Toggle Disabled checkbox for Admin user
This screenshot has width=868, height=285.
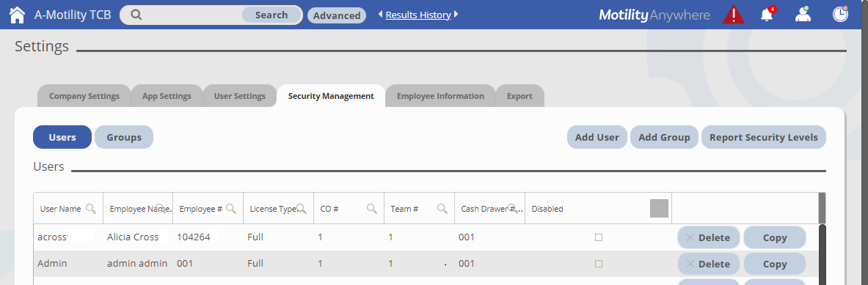[599, 264]
